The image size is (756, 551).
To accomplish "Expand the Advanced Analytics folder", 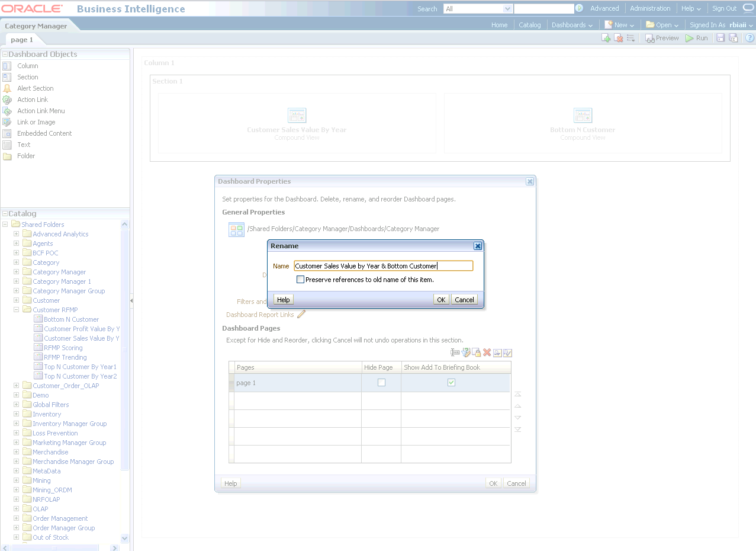I will coord(17,234).
